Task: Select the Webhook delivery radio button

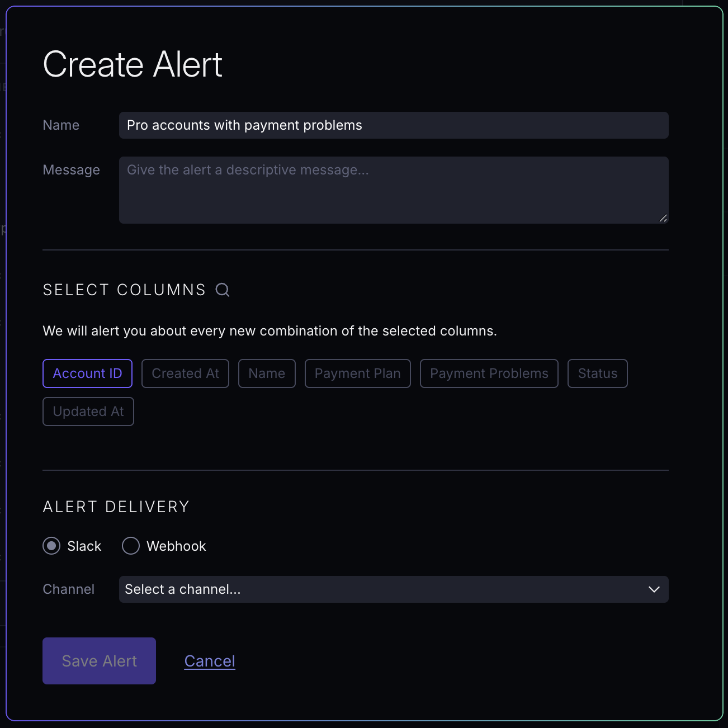Action: pyautogui.click(x=131, y=546)
